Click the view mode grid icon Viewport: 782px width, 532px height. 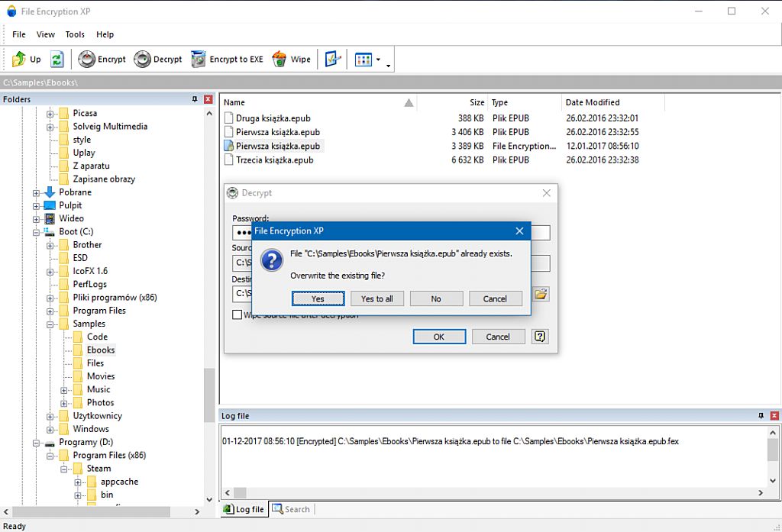coord(363,60)
